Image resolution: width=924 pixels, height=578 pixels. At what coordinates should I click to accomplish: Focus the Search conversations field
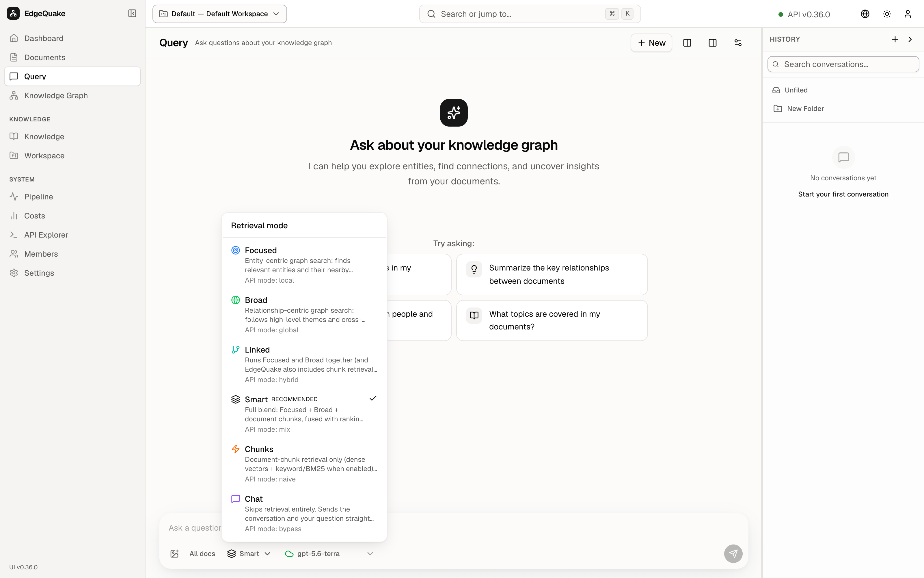(x=843, y=64)
